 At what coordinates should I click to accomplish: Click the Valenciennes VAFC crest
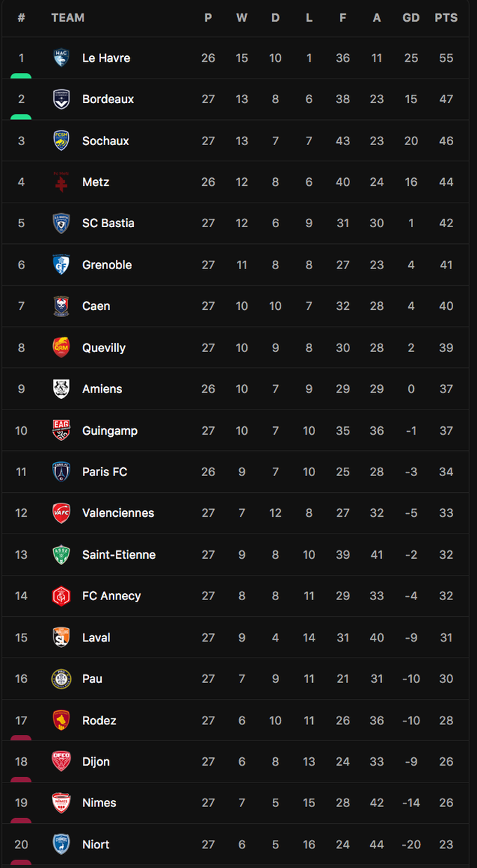coord(61,513)
